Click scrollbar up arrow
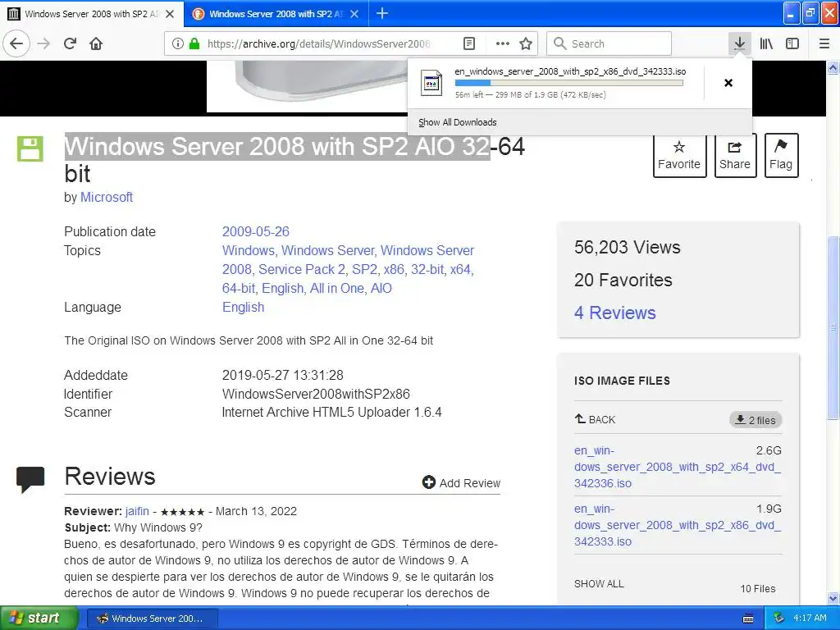This screenshot has width=840, height=630. click(833, 67)
